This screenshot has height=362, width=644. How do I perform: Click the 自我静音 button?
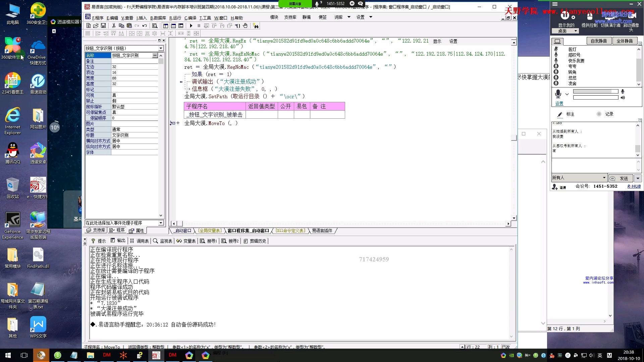coord(599,41)
